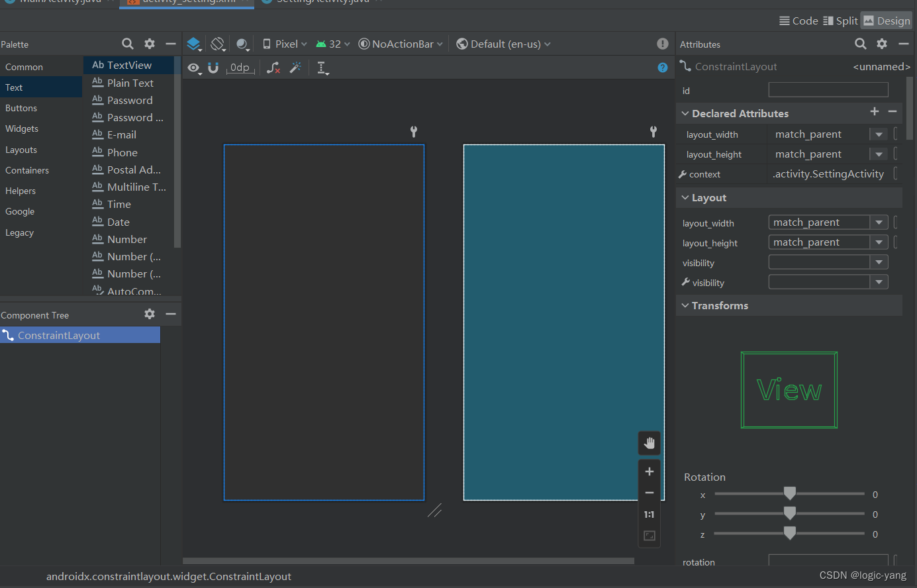Viewport: 917px width, 588px height.
Task: Open Layout section layout_width combo box
Action: [x=828, y=222]
